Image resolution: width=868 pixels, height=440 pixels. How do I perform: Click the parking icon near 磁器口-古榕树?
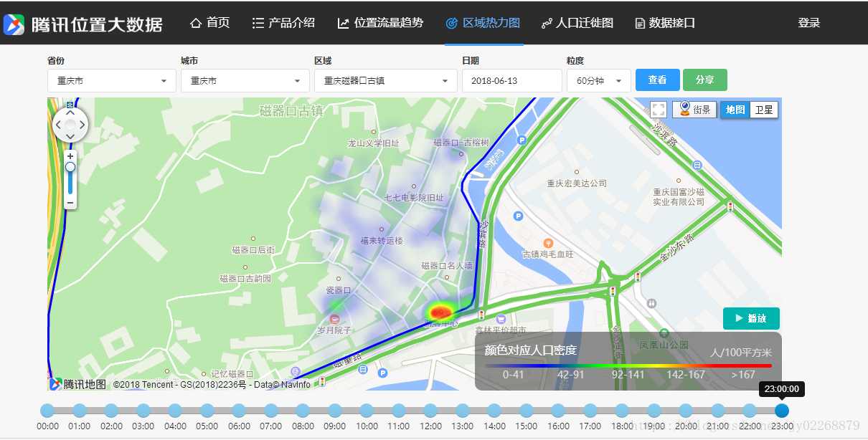point(522,140)
